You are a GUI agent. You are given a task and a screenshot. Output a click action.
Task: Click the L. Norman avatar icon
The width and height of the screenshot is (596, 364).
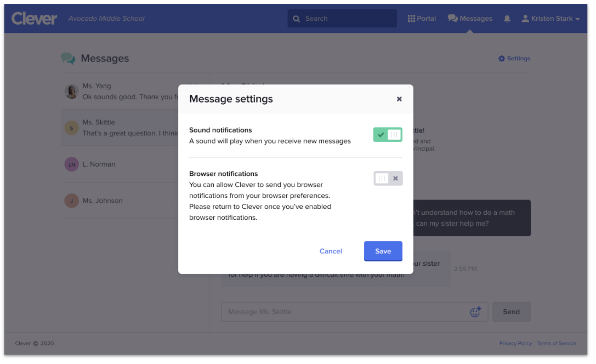tap(71, 164)
